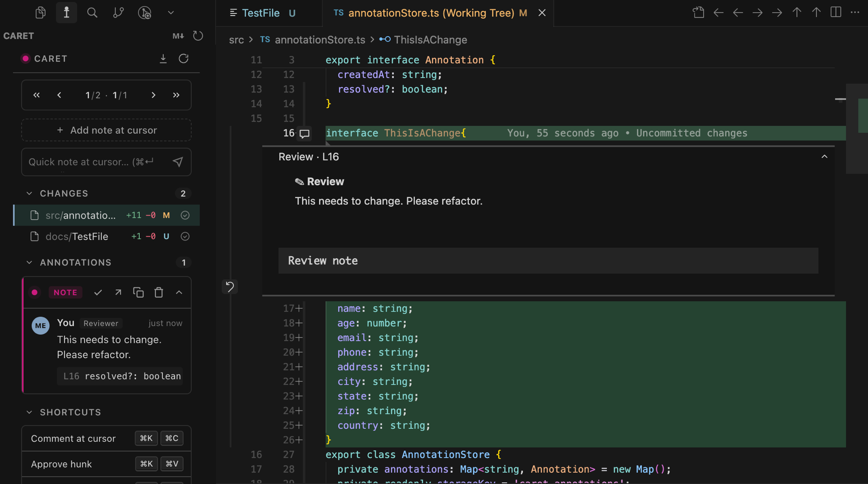Split the editor right
The height and width of the screenshot is (484, 868).
point(836,12)
